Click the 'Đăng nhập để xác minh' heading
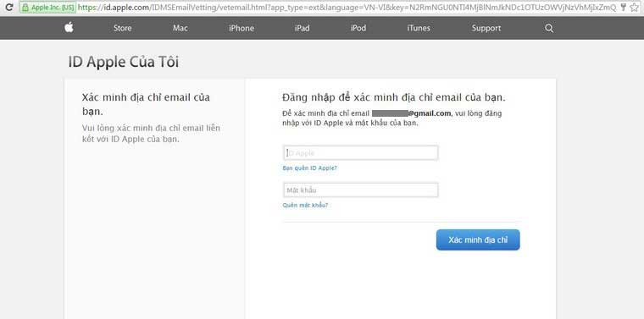Image resolution: width=644 pixels, height=319 pixels. coord(393,98)
